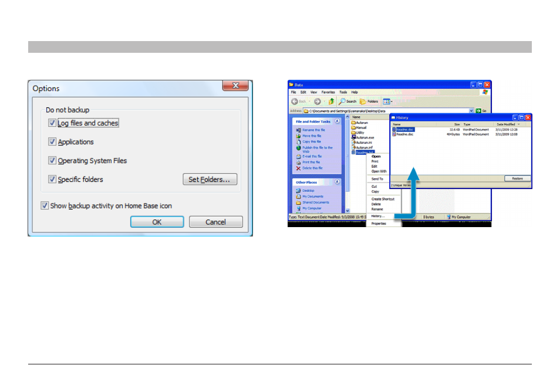Toggle the Operating System Files checkbox
560x392 pixels.
52,161
